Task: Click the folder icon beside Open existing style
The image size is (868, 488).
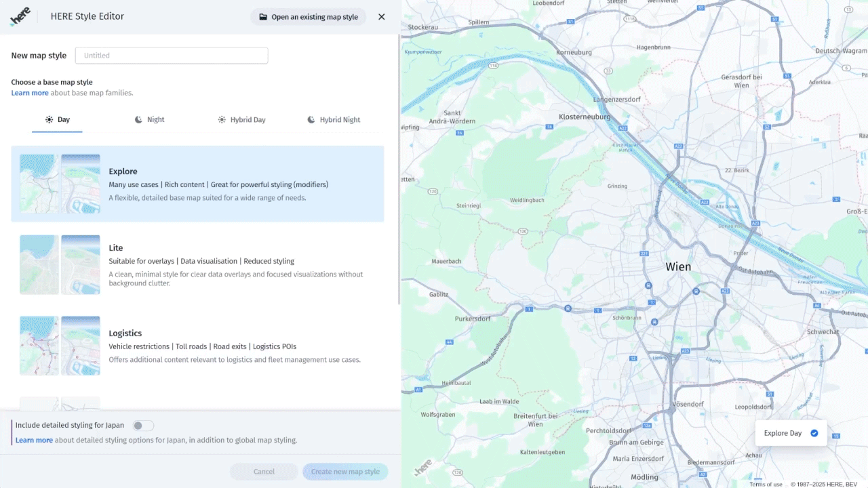Action: [263, 17]
